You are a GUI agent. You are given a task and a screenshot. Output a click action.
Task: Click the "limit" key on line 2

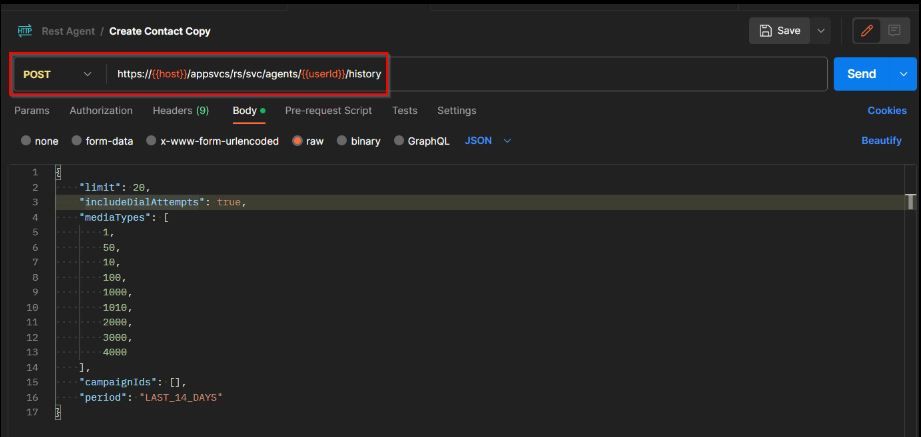click(x=100, y=187)
